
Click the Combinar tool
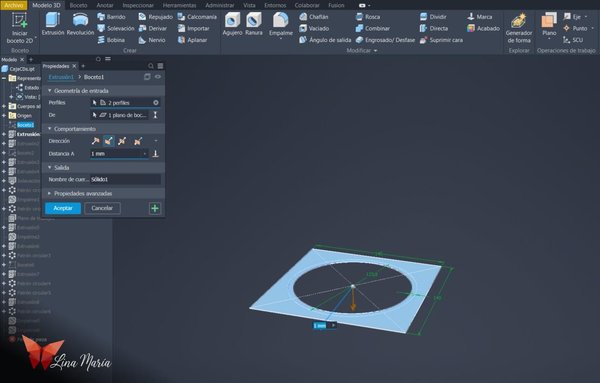tap(372, 28)
